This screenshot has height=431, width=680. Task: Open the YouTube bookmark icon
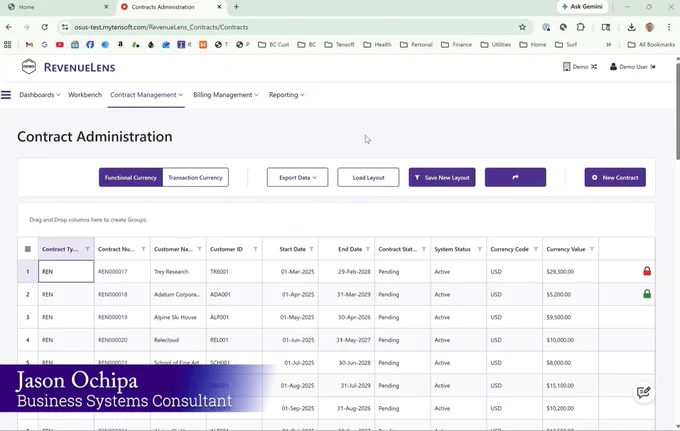[59, 44]
